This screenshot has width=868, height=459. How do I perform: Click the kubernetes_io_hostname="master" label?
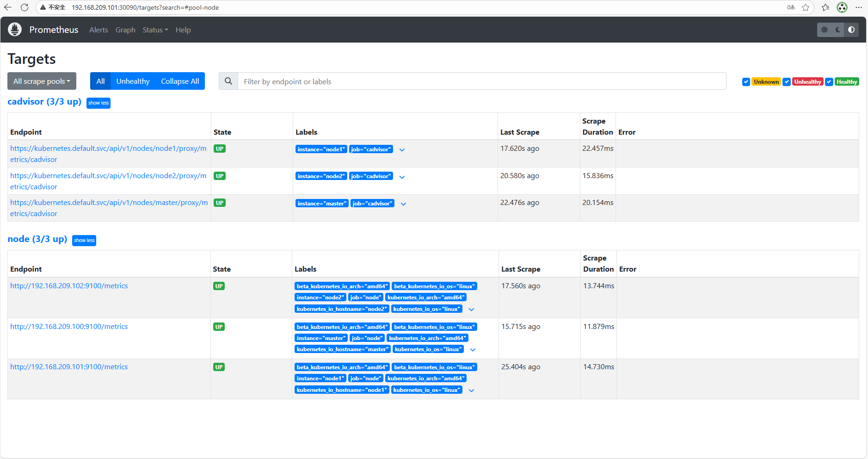click(x=343, y=349)
